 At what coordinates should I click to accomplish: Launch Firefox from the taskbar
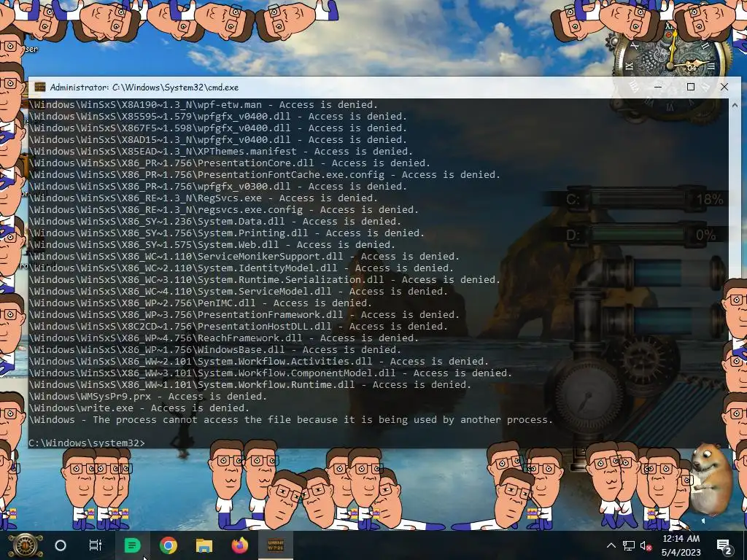coord(239,545)
